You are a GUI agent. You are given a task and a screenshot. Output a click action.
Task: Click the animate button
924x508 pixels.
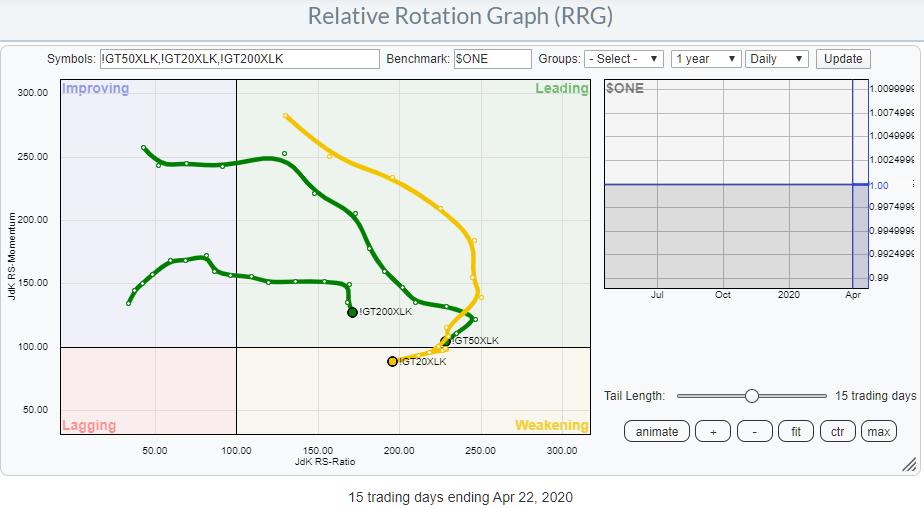[656, 432]
